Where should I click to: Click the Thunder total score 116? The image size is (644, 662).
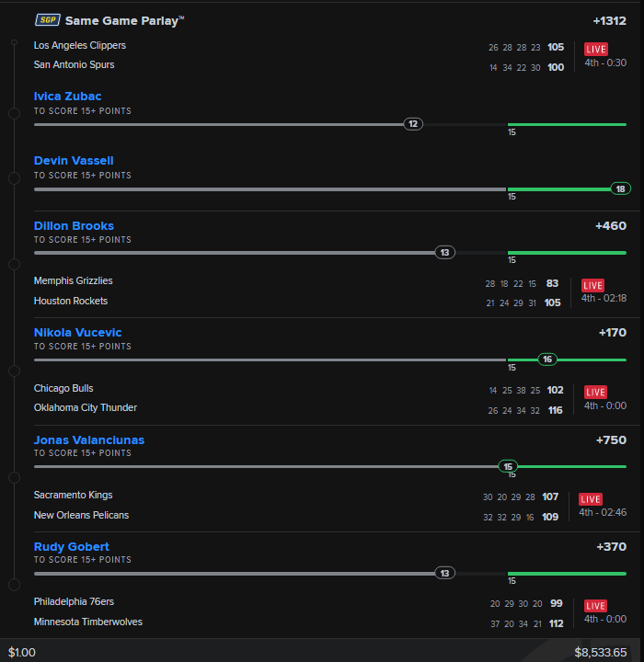(x=556, y=410)
